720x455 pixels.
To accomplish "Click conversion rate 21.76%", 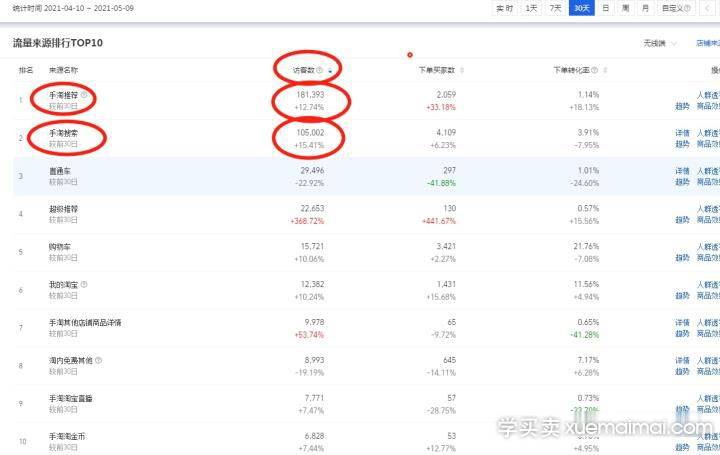I will point(586,247).
